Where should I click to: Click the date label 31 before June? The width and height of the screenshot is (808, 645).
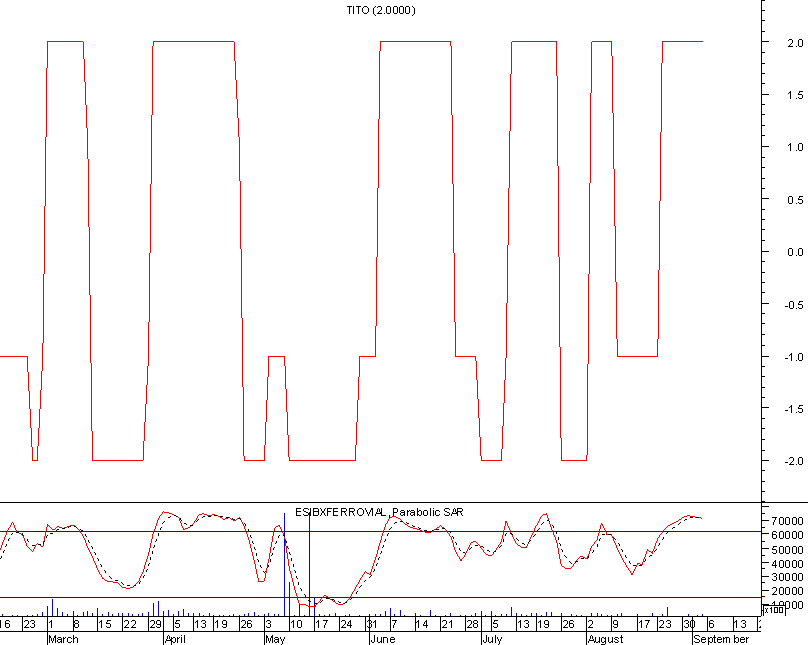(372, 624)
